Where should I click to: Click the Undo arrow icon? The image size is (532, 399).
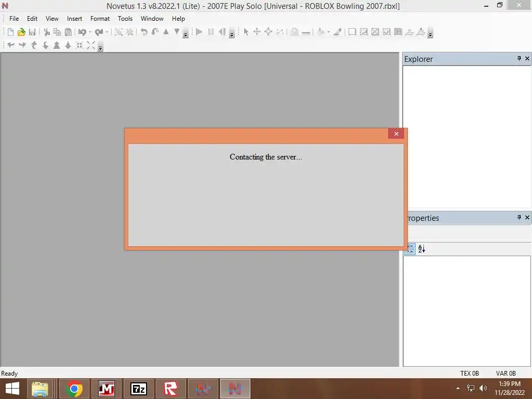click(x=82, y=32)
